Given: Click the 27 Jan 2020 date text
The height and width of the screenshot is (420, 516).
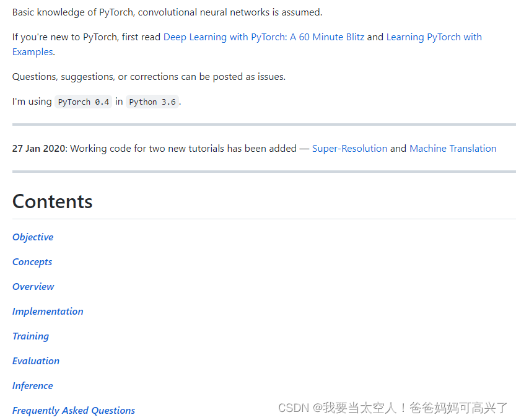Looking at the screenshot, I should pyautogui.click(x=40, y=149).
